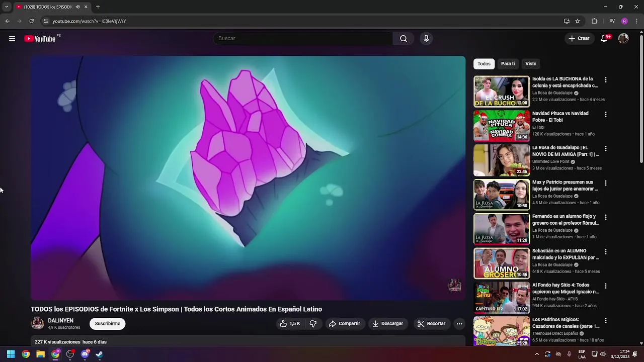Open Al Fondo hay Sitio 4 title
Screen dimensions: 644x362
coord(566,288)
